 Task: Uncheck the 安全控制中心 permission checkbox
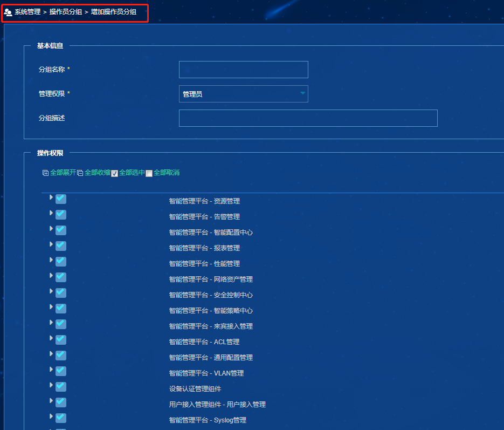click(61, 293)
